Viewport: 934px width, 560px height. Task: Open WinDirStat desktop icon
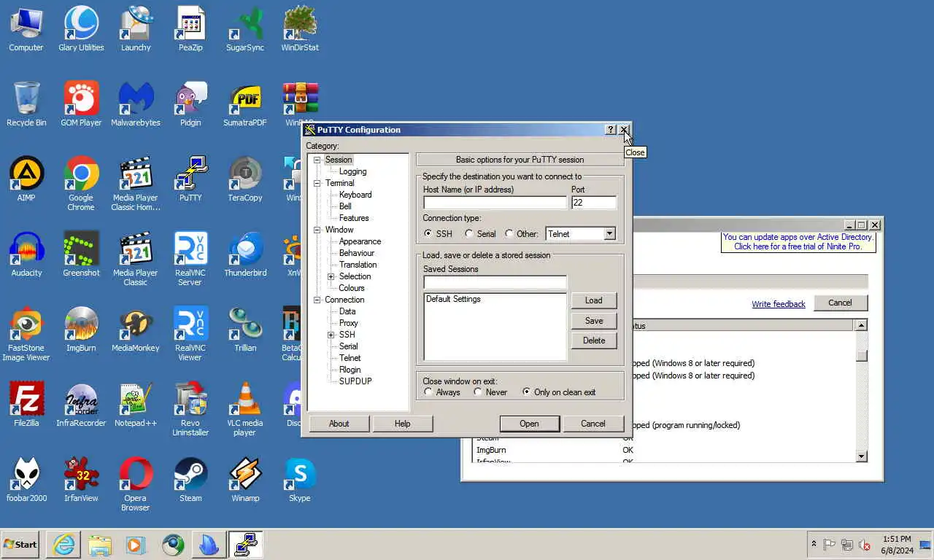point(300,29)
